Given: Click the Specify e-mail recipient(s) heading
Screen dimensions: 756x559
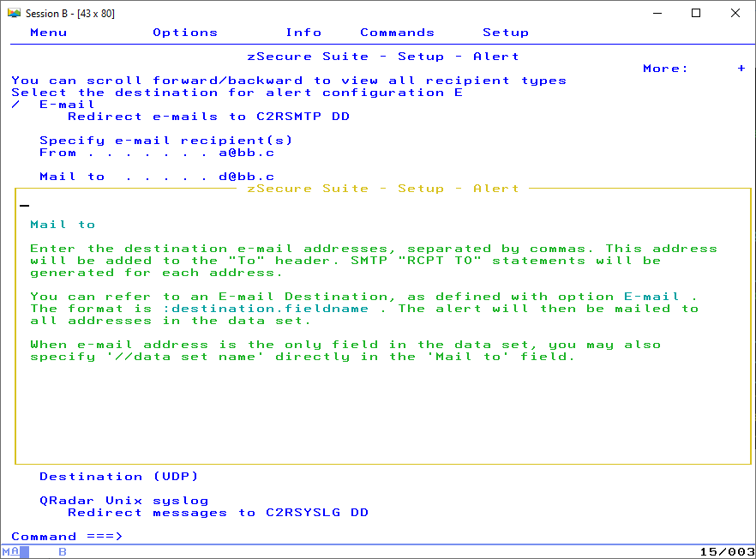Looking at the screenshot, I should [166, 141].
